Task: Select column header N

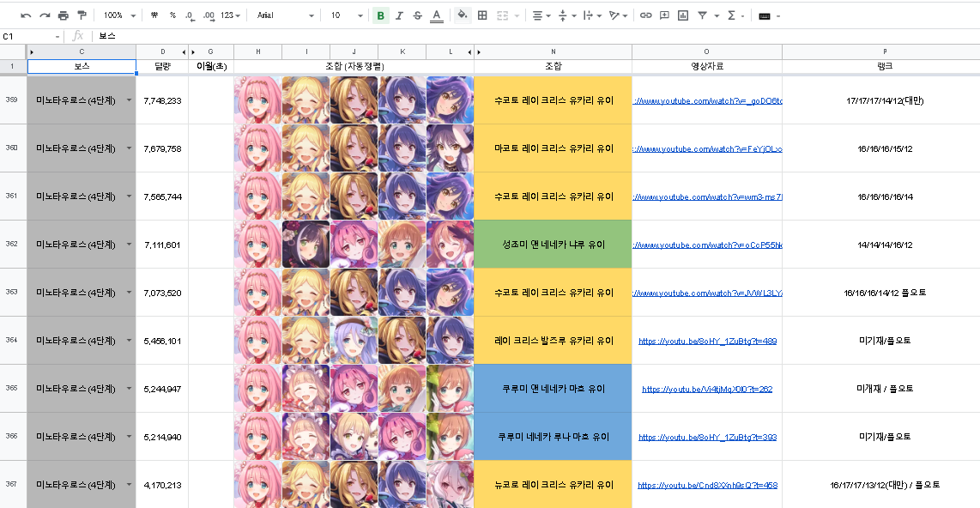Action: [x=554, y=51]
